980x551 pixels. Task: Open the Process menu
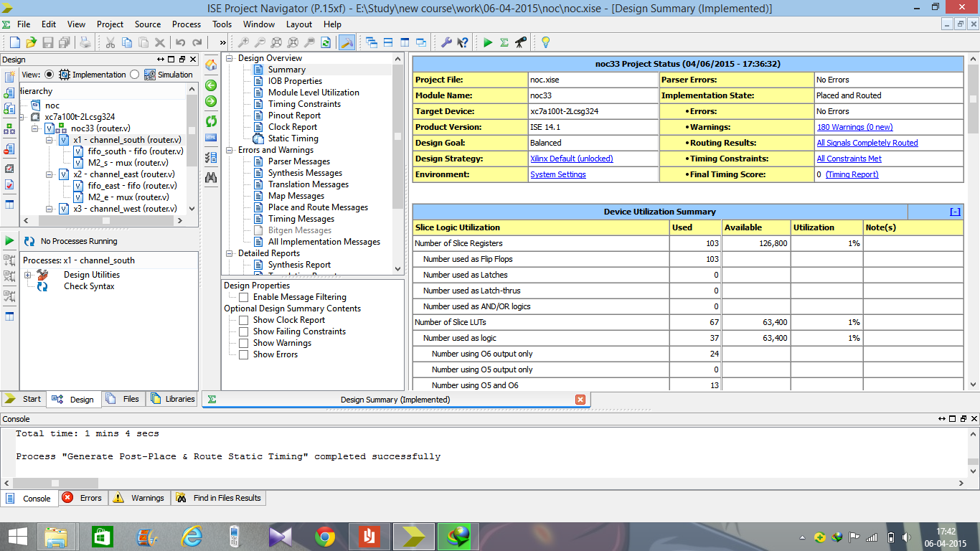187,24
